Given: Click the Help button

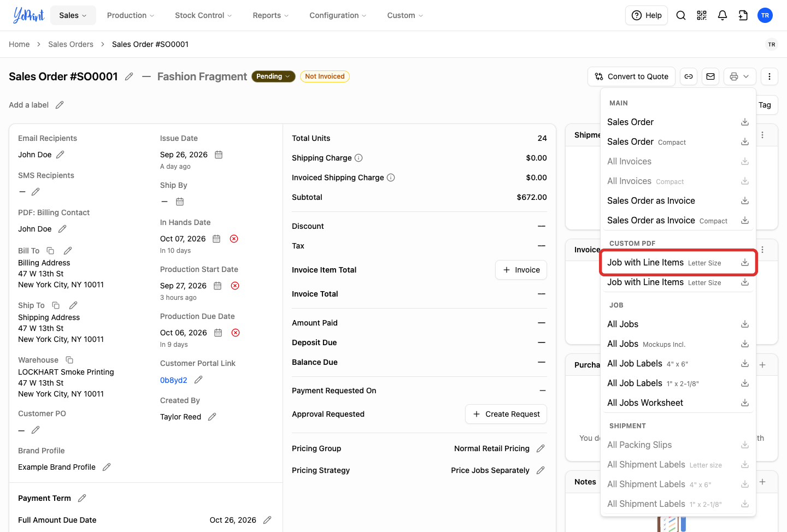Looking at the screenshot, I should pyautogui.click(x=647, y=15).
